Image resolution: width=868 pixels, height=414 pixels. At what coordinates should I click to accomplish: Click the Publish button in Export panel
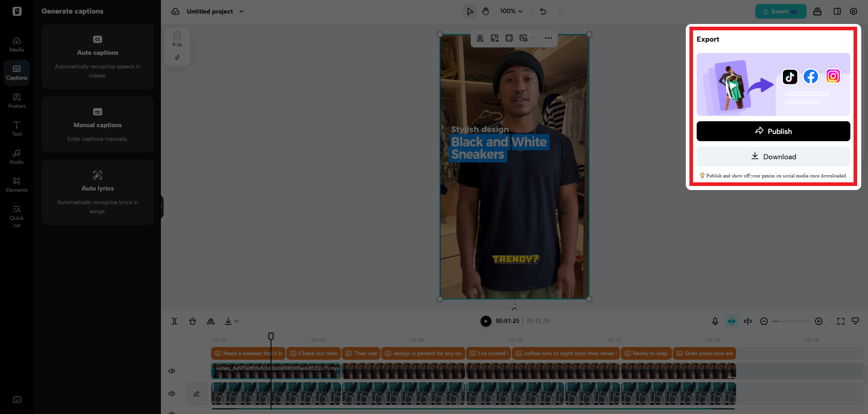pyautogui.click(x=773, y=131)
